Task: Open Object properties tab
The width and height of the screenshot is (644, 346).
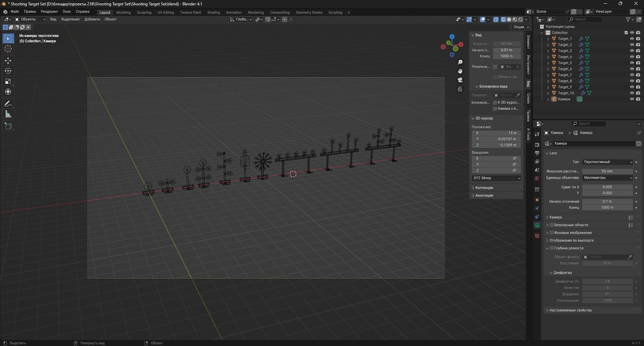Action: pyautogui.click(x=537, y=200)
